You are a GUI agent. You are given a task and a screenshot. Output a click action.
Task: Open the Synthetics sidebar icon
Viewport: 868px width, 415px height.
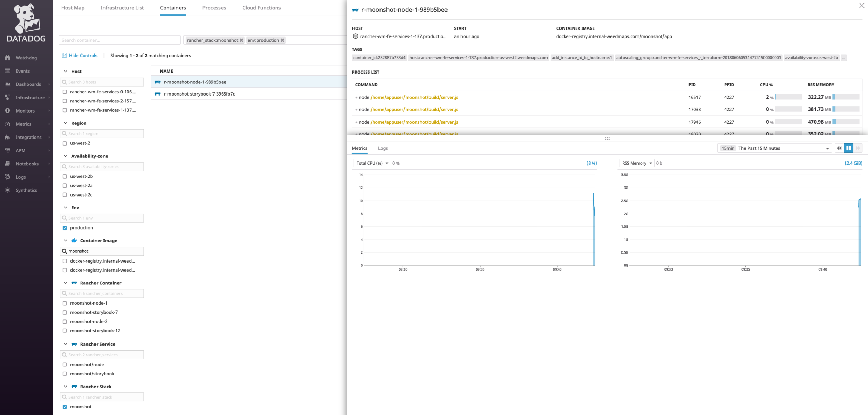pos(7,190)
